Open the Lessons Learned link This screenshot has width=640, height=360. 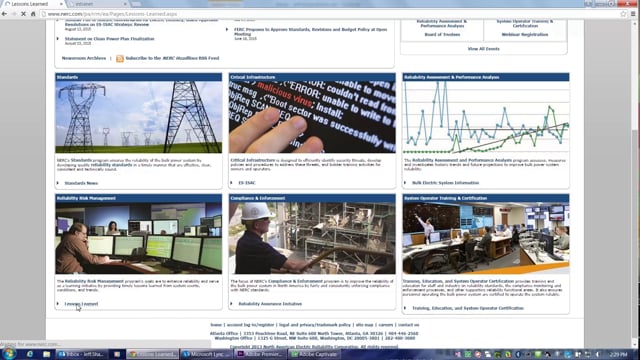[x=81, y=304]
